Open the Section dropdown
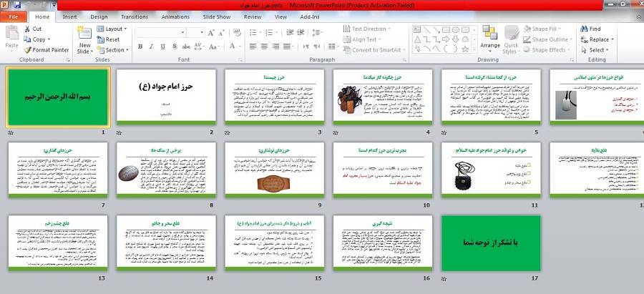Image resolution: width=644 pixels, height=294 pixels. click(x=113, y=50)
